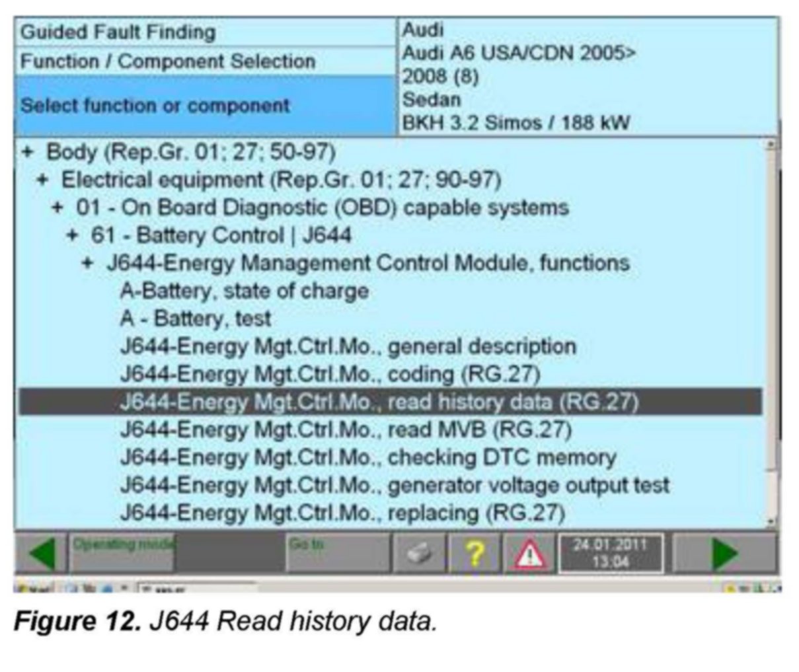Click the 2008 (8) model year text

click(440, 76)
